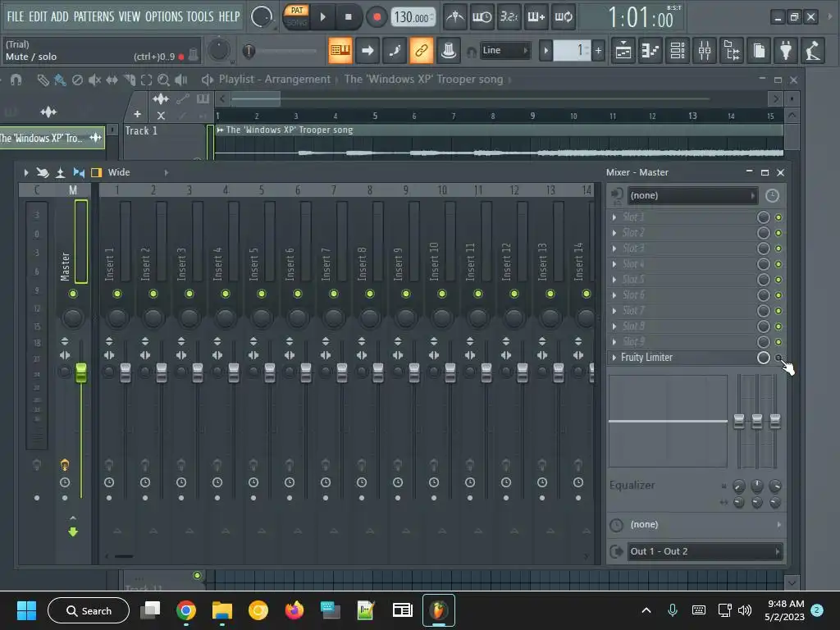Select the Windows XP Trooper song clip
Screen dimensions: 840x630
tap(499, 142)
